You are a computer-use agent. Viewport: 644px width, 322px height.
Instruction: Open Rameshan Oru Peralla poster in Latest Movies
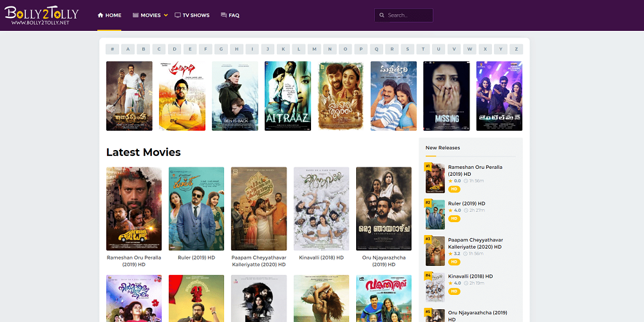tap(134, 209)
